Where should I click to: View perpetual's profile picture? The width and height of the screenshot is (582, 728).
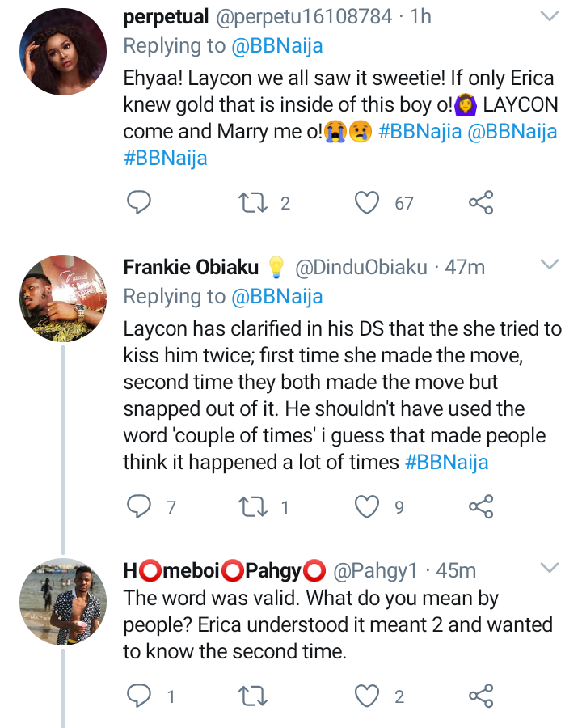tap(63, 52)
